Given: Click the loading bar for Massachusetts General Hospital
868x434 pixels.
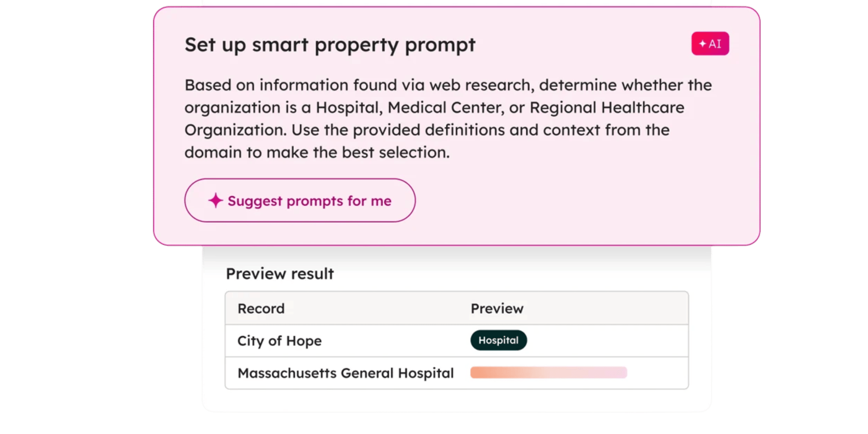Looking at the screenshot, I should pos(549,373).
